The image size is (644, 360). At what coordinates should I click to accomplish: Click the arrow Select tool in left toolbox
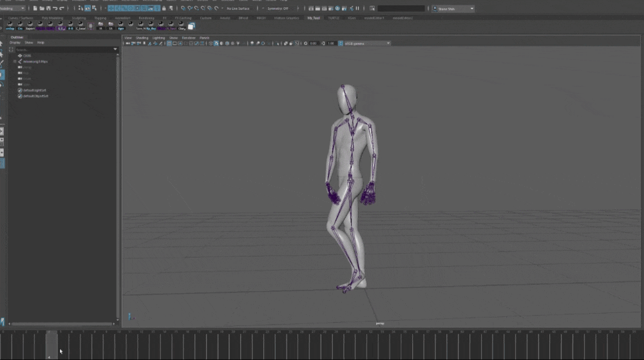click(x=2, y=44)
